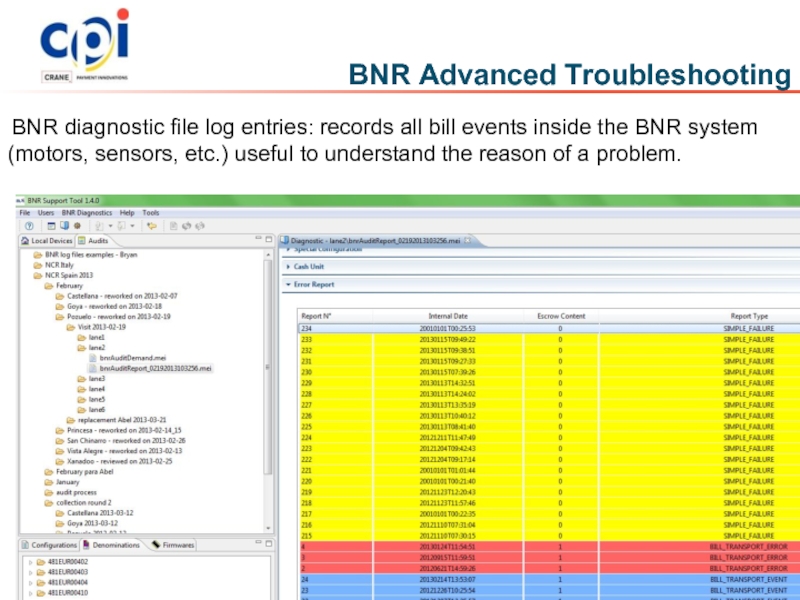The image size is (800, 600).
Task: Select the NCR Spain 2013 folder
Action: pos(63,276)
